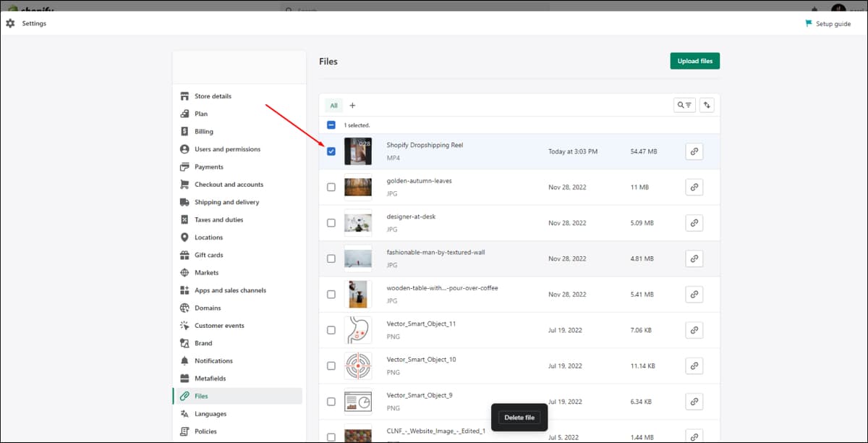
Task: Open Customer events cursor icon
Action: 184,326
